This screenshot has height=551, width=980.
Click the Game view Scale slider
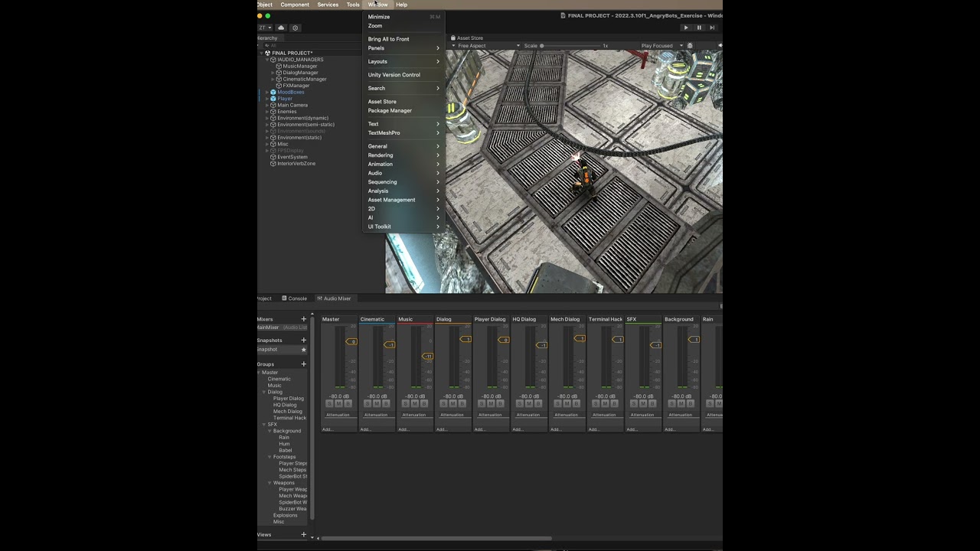(570, 46)
